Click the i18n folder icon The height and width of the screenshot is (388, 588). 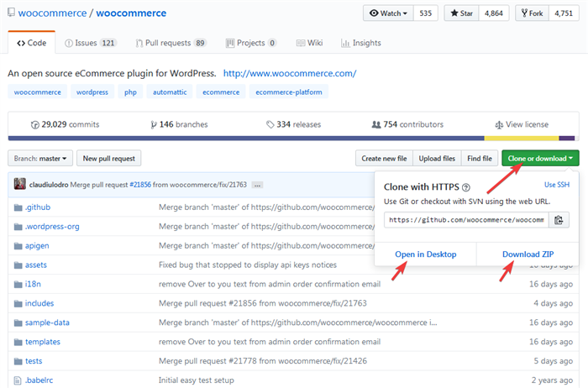pos(18,285)
